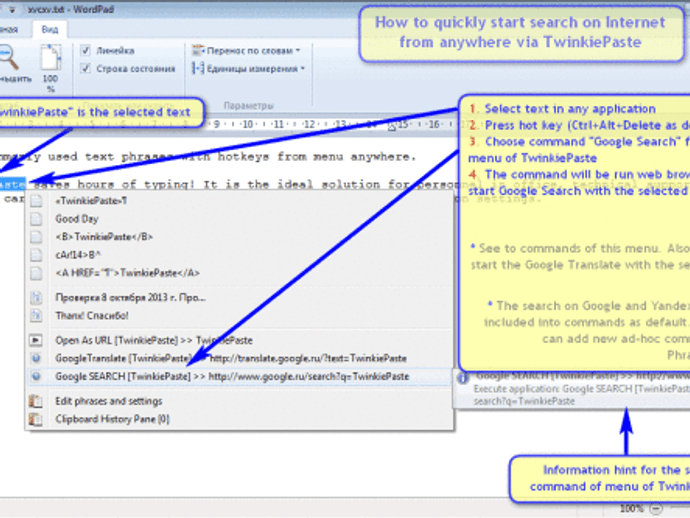Click the document icon beside <B>TwinkiePaste</B>
The height and width of the screenshot is (518, 690).
pyautogui.click(x=36, y=237)
